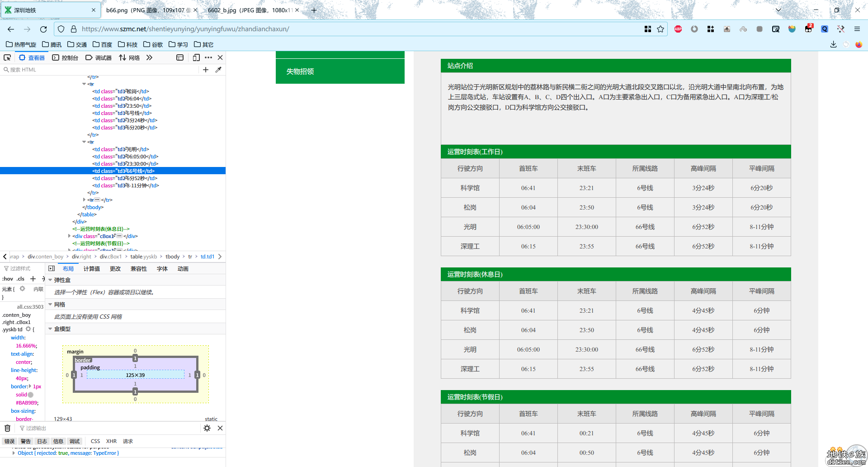
Task: Open devtools more options ellipsis menu
Action: point(208,57)
